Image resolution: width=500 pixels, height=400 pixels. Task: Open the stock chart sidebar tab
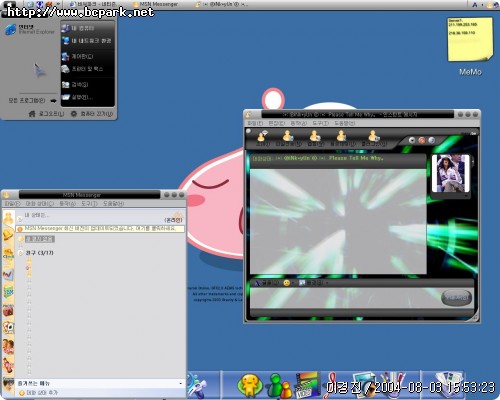tap(8, 274)
